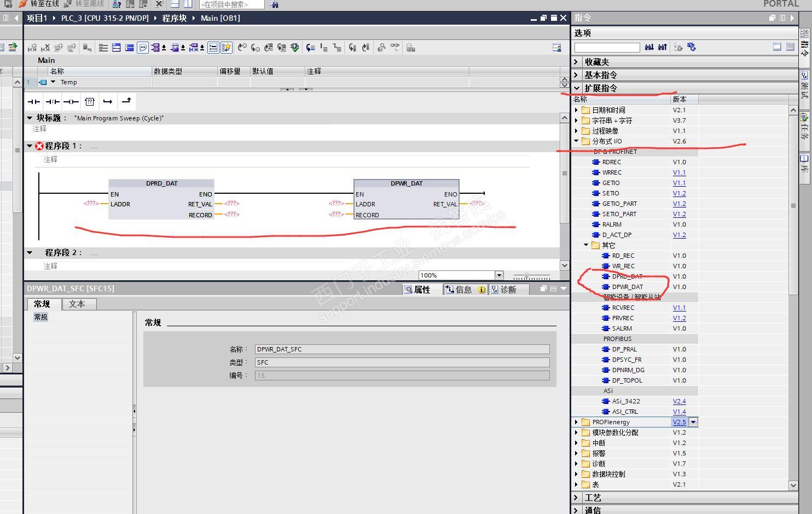Click the go online icon
The width and height of the screenshot is (812, 514).
click(x=23, y=4)
